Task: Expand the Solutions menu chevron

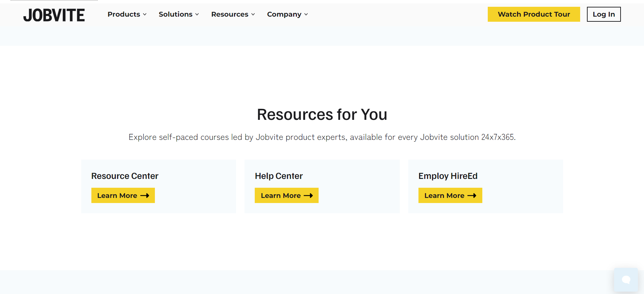Action: coord(197,14)
